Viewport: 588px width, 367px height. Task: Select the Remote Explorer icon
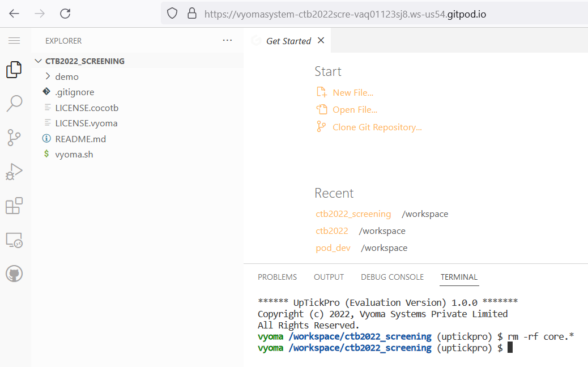click(x=14, y=240)
